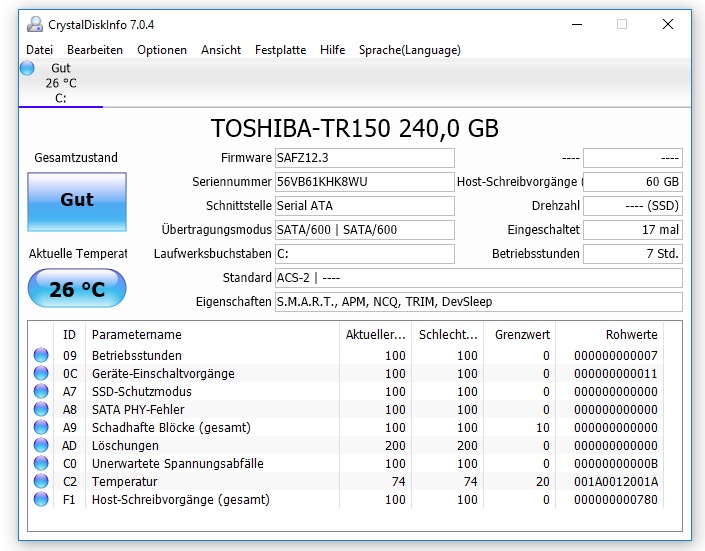Image resolution: width=705 pixels, height=551 pixels.
Task: Click the Eingeschaltet value 17 mal
Action: tap(633, 230)
